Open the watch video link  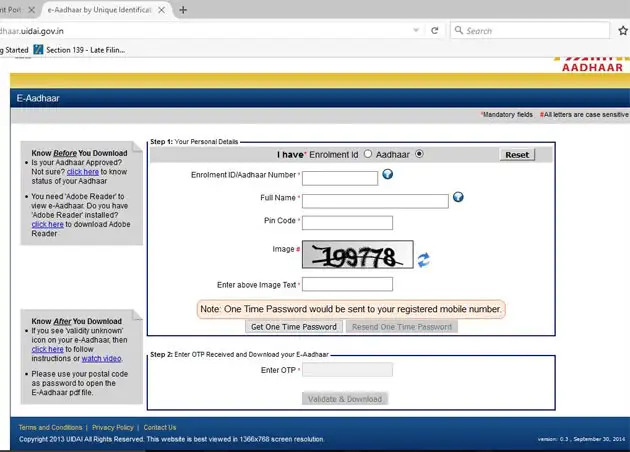tap(101, 358)
